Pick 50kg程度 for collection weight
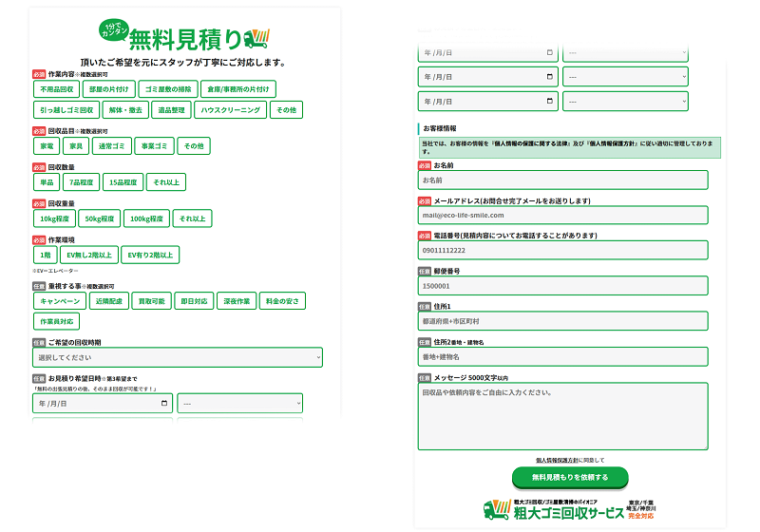The width and height of the screenshot is (760, 532). coord(100,218)
